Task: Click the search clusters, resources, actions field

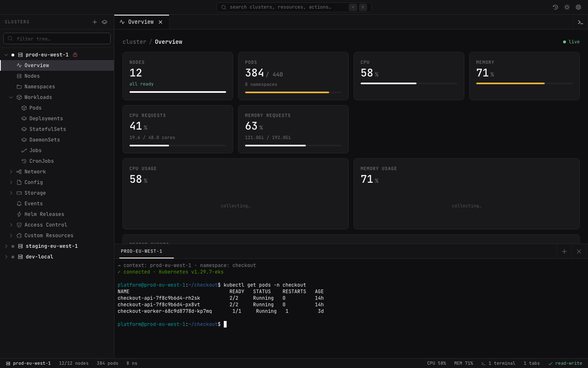Action: (x=294, y=7)
